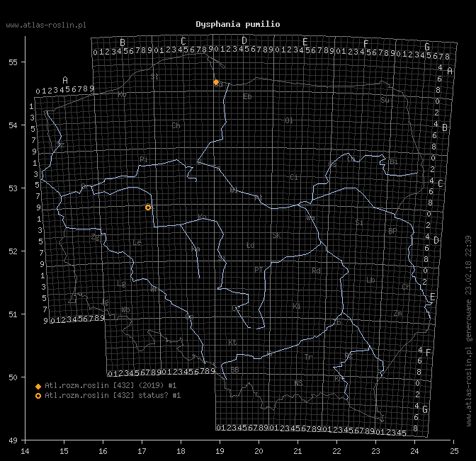Click the Tr city label in the south
476x461 pixels.
pyautogui.click(x=308, y=357)
